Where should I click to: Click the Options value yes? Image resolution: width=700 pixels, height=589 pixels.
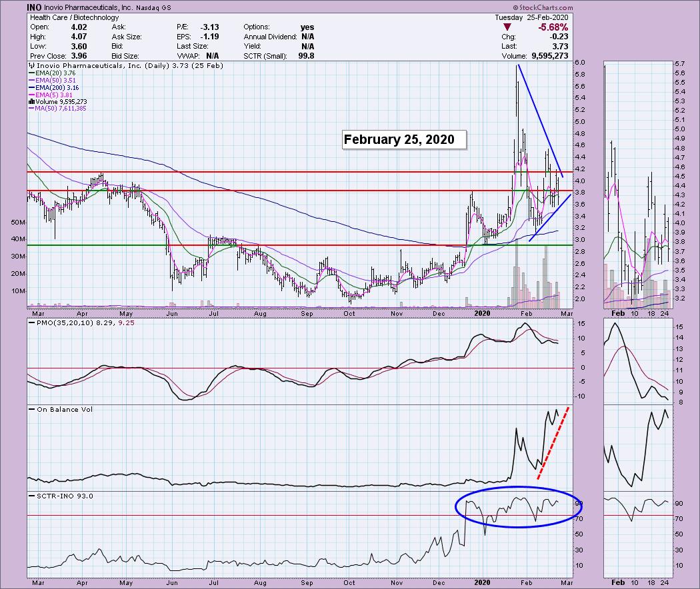307,27
